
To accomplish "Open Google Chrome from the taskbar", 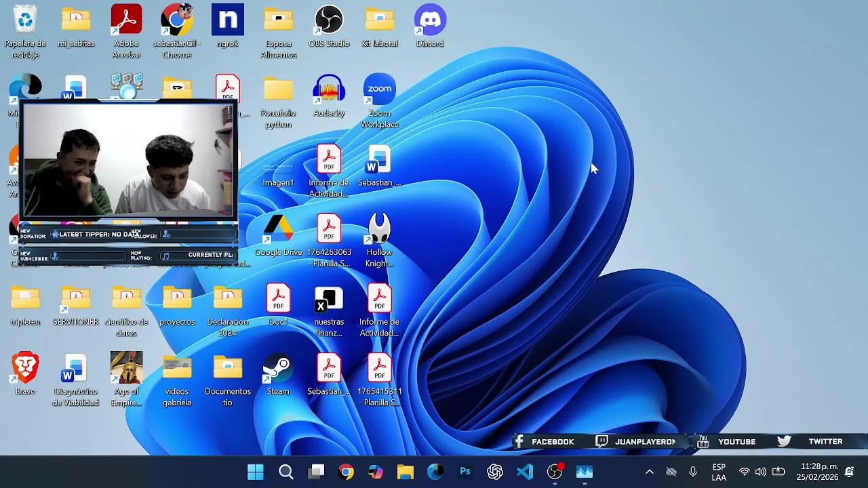I will point(346,472).
